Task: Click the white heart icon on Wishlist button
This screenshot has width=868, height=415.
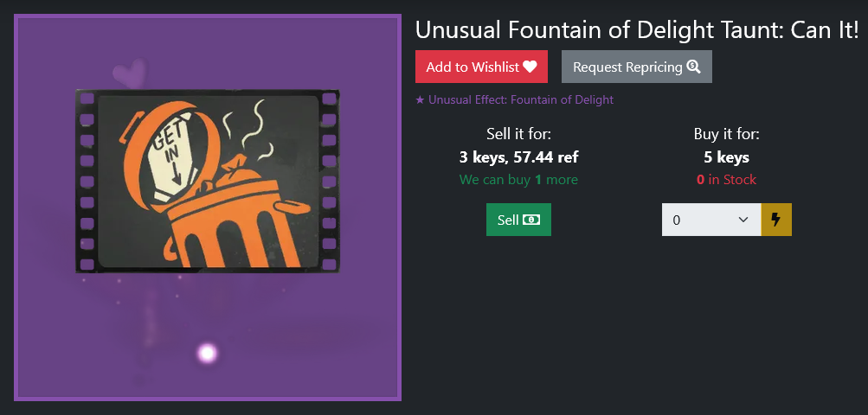Action: click(530, 67)
